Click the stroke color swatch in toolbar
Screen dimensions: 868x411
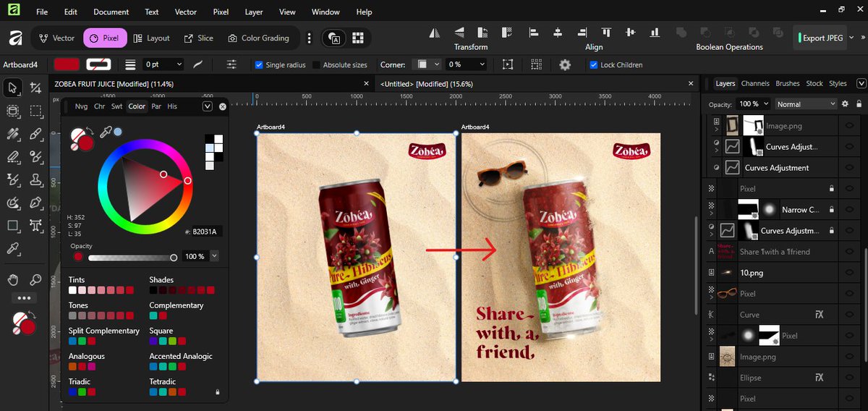100,64
